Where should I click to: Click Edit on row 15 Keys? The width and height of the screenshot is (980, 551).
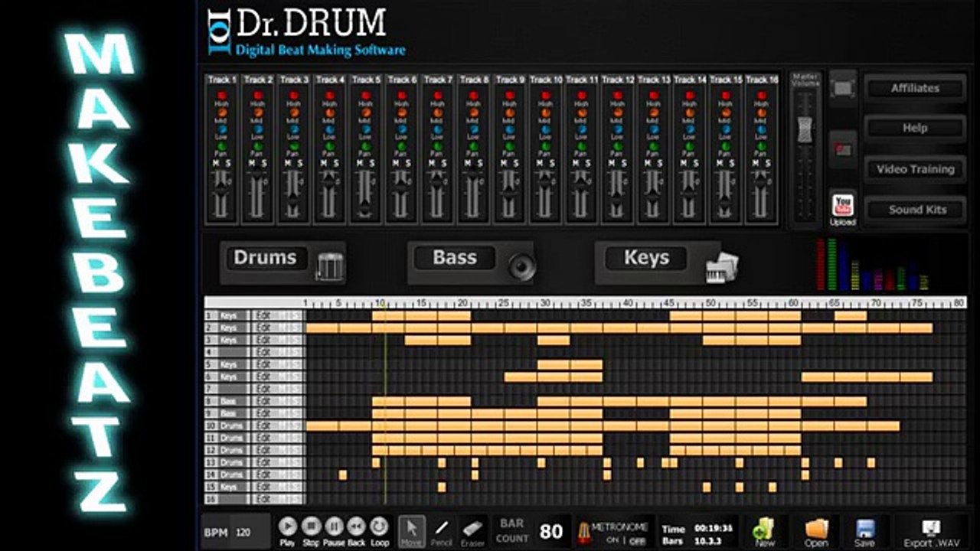pyautogui.click(x=263, y=487)
